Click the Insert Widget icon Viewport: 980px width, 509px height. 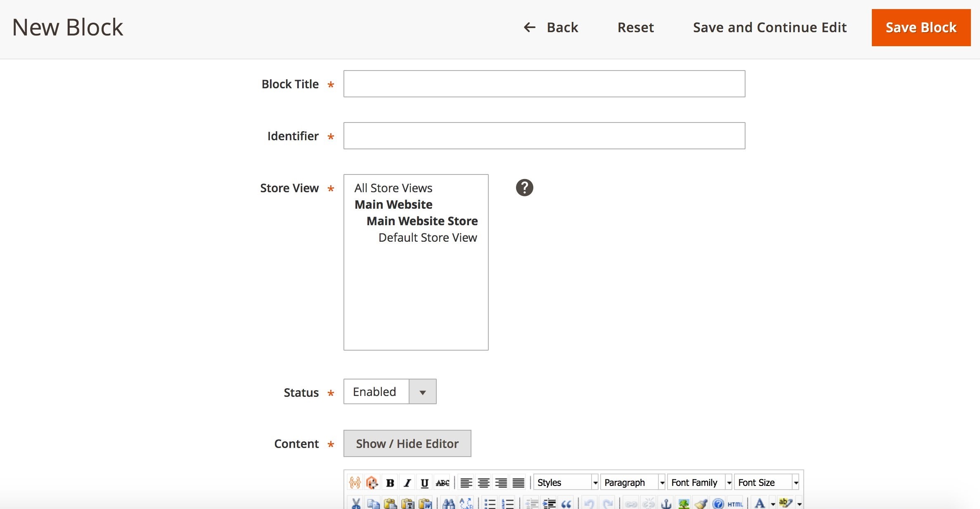point(372,482)
